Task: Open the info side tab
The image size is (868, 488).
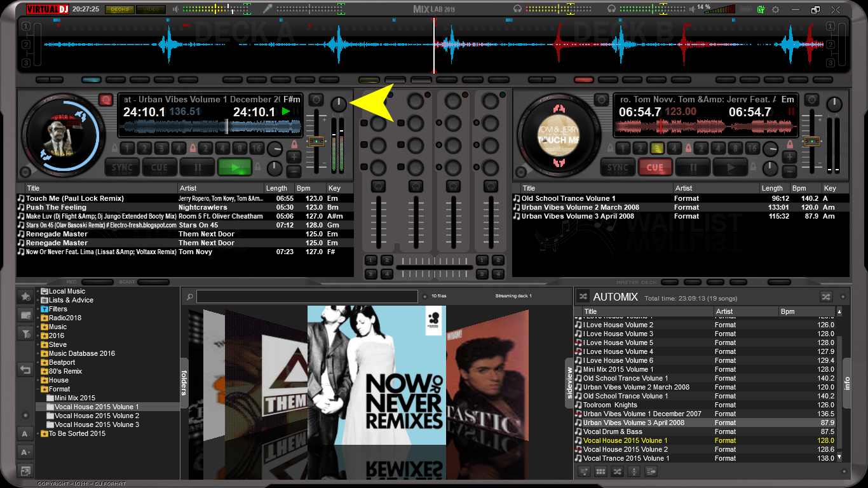Action: click(x=846, y=383)
